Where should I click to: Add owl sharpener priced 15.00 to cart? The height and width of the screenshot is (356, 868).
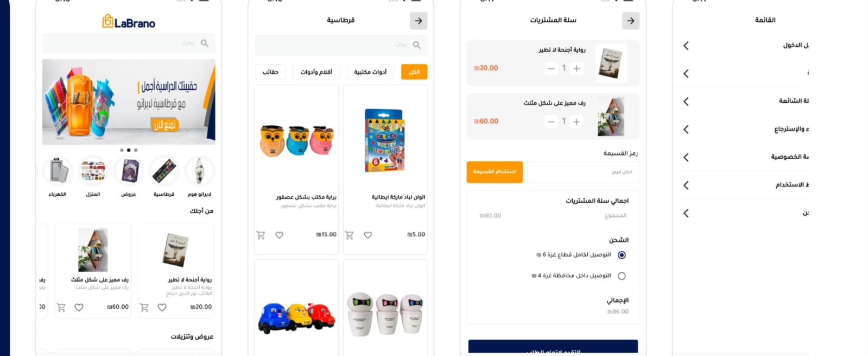coord(261,235)
